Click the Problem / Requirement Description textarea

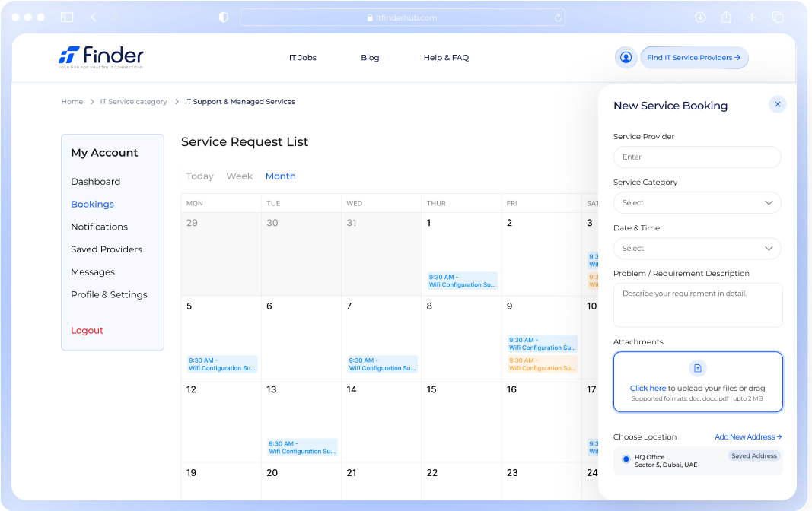(x=698, y=305)
